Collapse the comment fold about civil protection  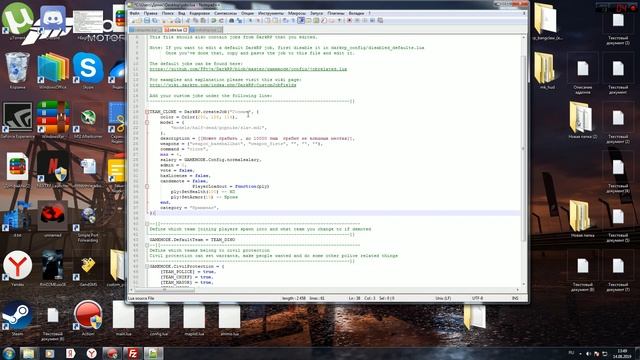pos(147,245)
